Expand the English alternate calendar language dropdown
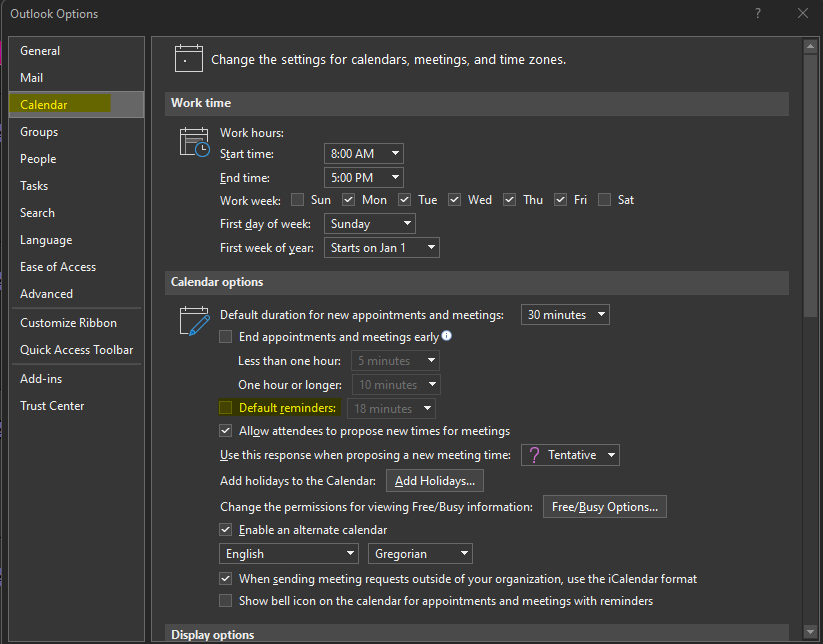This screenshot has height=644, width=823. coord(289,554)
